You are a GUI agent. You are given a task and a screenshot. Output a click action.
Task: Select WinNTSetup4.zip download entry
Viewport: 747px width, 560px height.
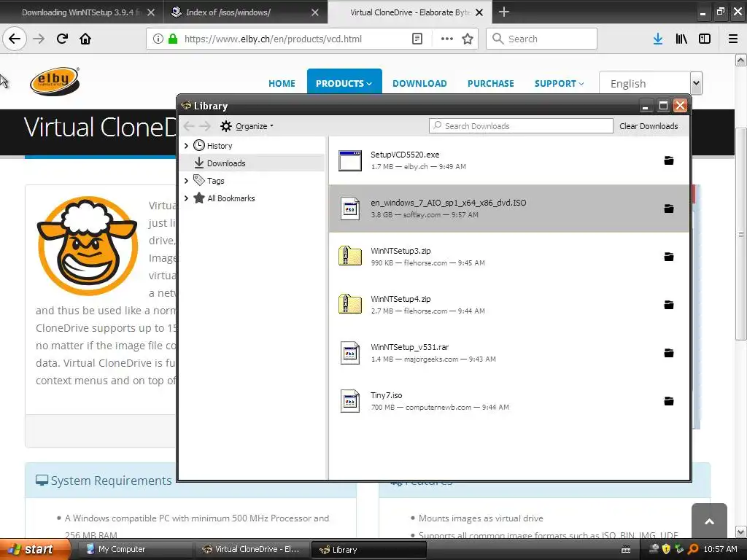click(x=508, y=305)
